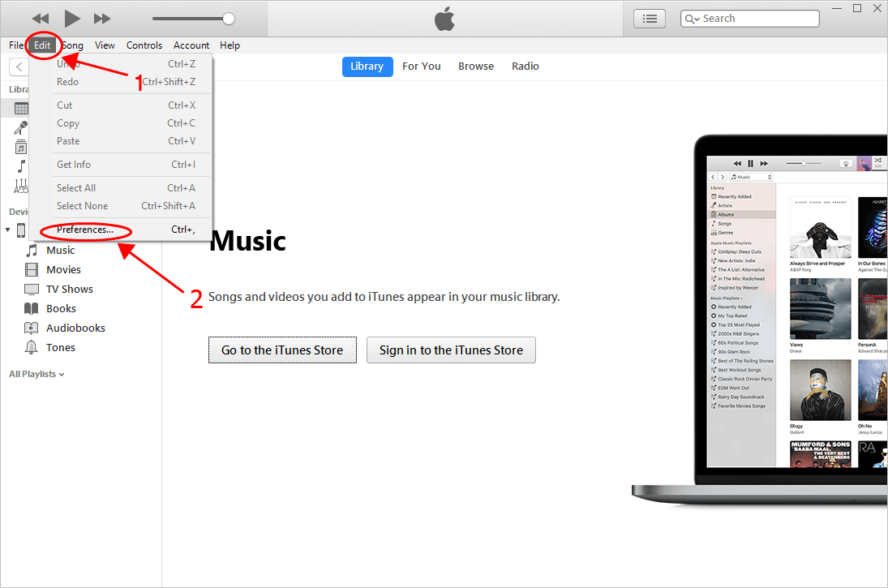Skip forward with the next track button
This screenshot has width=888, height=588.
pos(102,19)
